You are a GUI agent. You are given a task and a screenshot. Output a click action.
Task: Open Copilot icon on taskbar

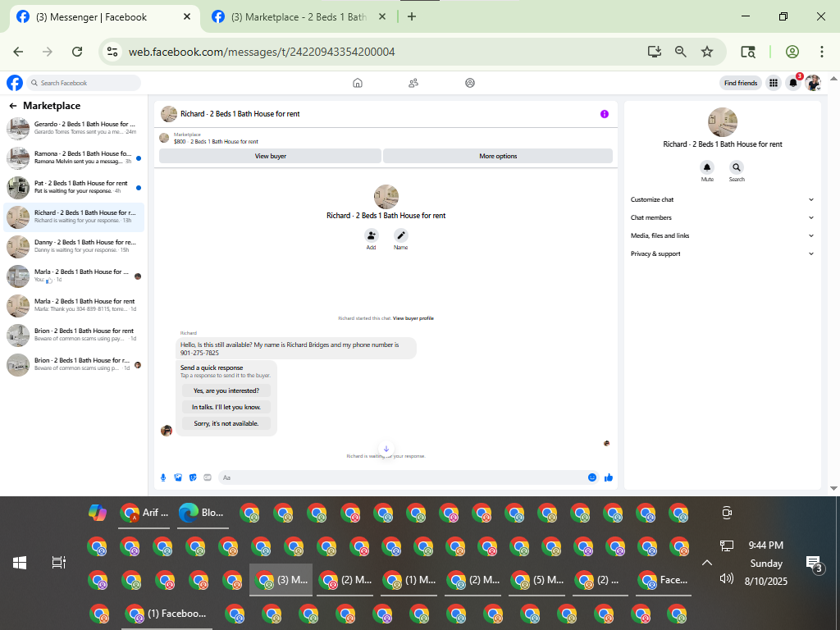click(97, 513)
